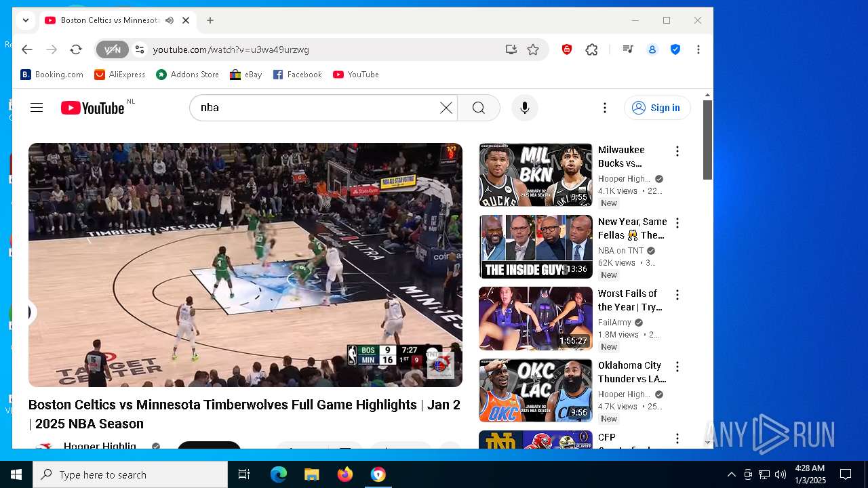Open the VPN badge in address bar
868x488 pixels.
[112, 49]
